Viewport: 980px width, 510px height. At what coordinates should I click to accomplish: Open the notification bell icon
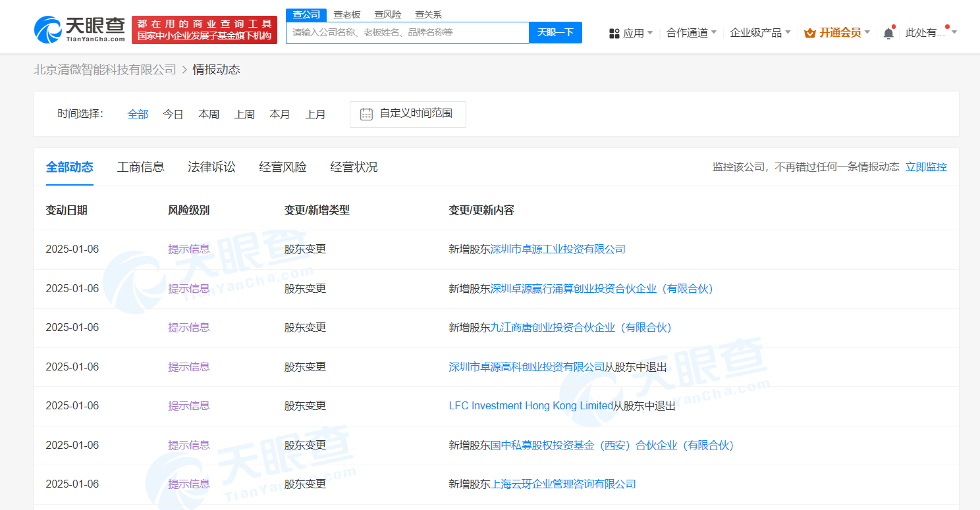888,33
